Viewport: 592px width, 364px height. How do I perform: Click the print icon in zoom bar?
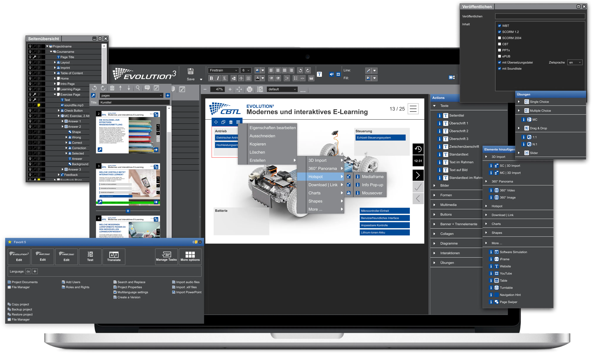(250, 89)
